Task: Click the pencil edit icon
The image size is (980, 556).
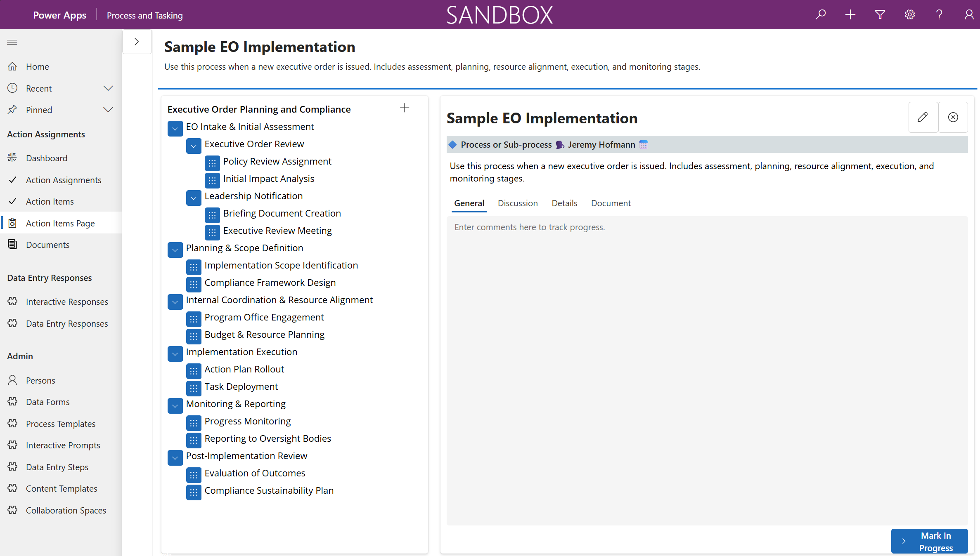Action: [923, 117]
